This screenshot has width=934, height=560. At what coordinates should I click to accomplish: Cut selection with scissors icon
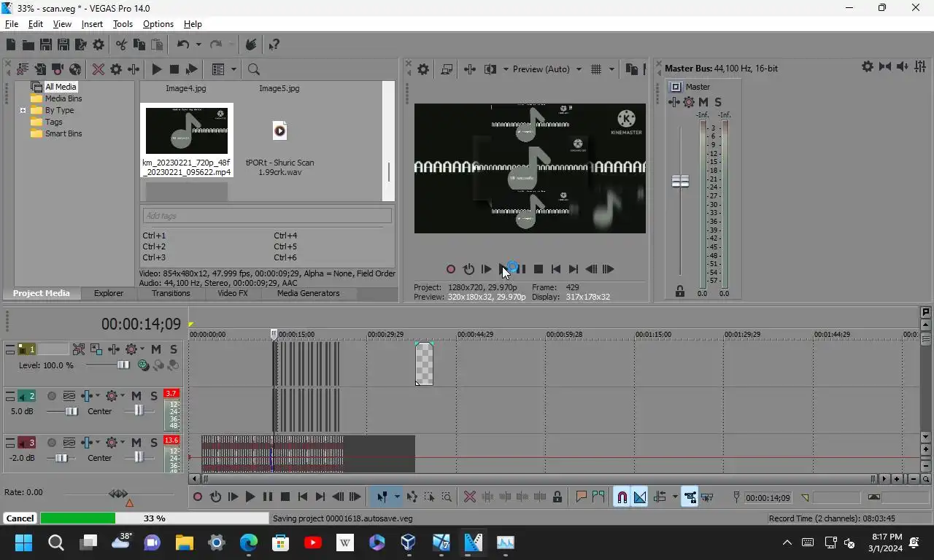121,44
